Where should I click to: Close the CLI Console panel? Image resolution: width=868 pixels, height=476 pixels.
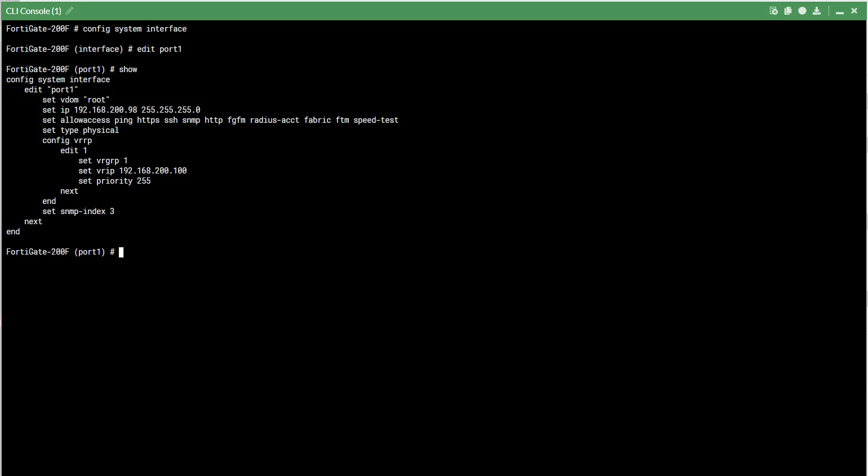854,11
